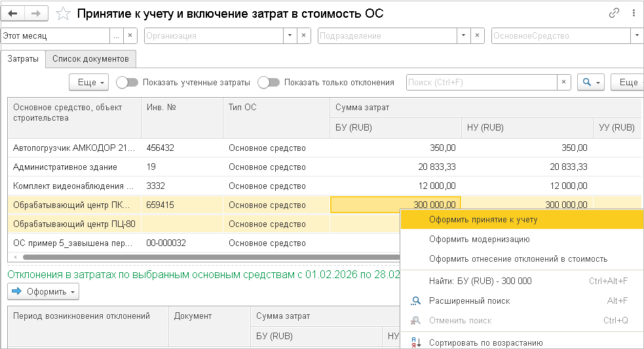644x349 pixels.
Task: Switch to Список документов tab
Action: click(90, 58)
